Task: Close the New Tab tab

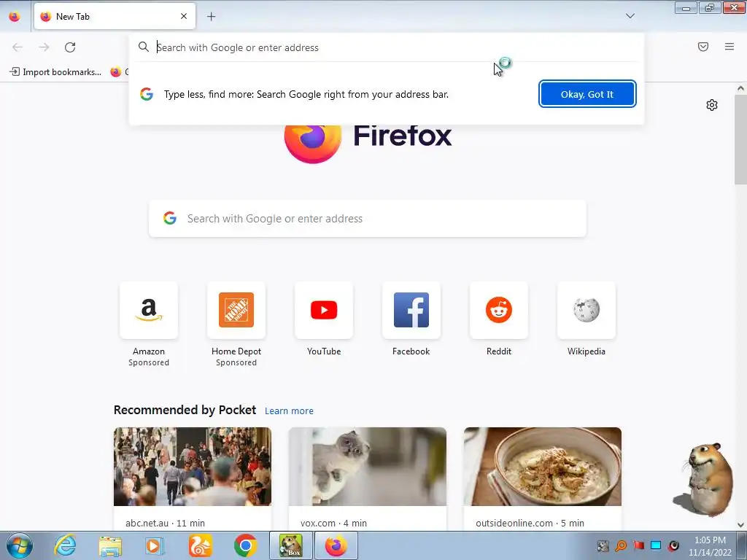Action: click(x=184, y=16)
